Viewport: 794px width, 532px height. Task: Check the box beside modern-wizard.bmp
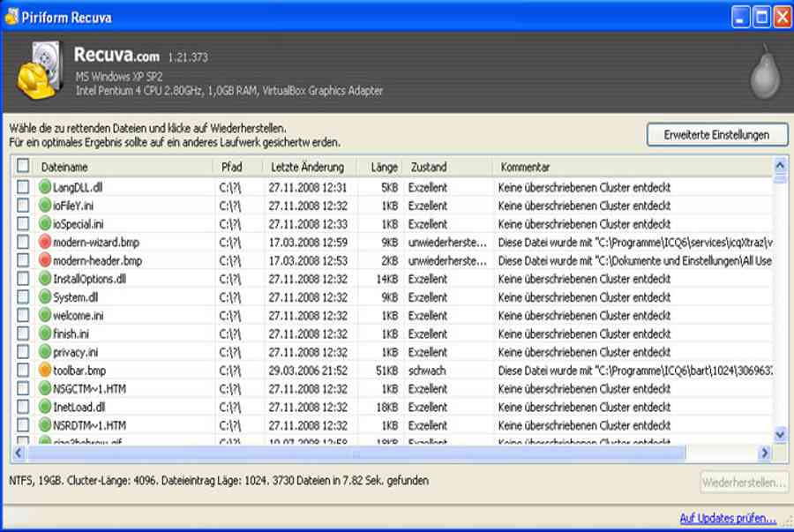(x=23, y=242)
